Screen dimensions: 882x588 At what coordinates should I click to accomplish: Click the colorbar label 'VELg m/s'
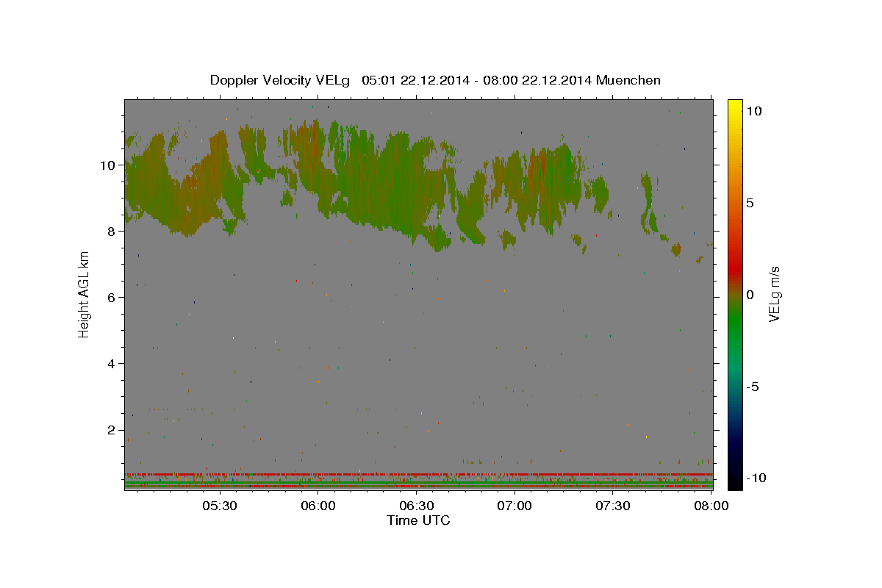point(775,295)
